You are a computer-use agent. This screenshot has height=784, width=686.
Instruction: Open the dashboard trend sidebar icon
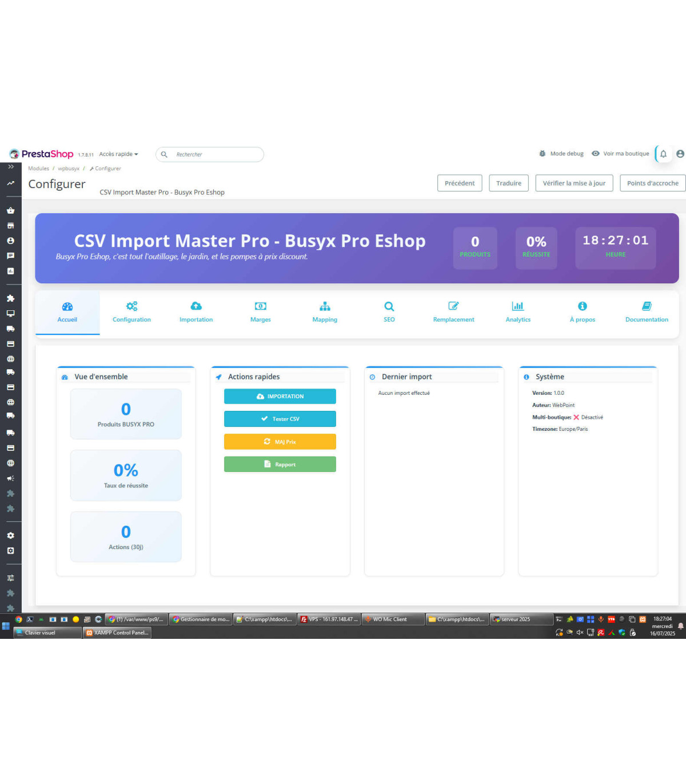click(10, 183)
